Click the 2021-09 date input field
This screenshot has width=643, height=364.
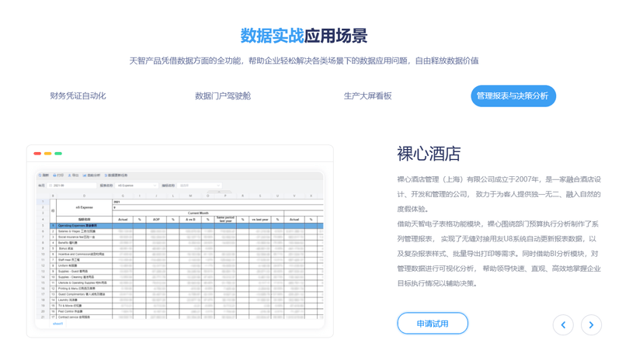coord(71,185)
